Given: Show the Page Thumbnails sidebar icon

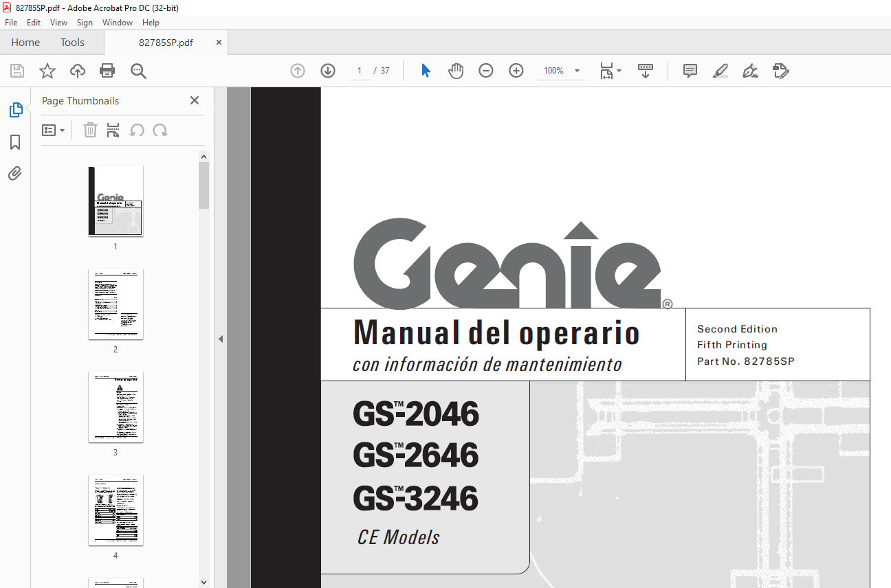Looking at the screenshot, I should 15,110.
